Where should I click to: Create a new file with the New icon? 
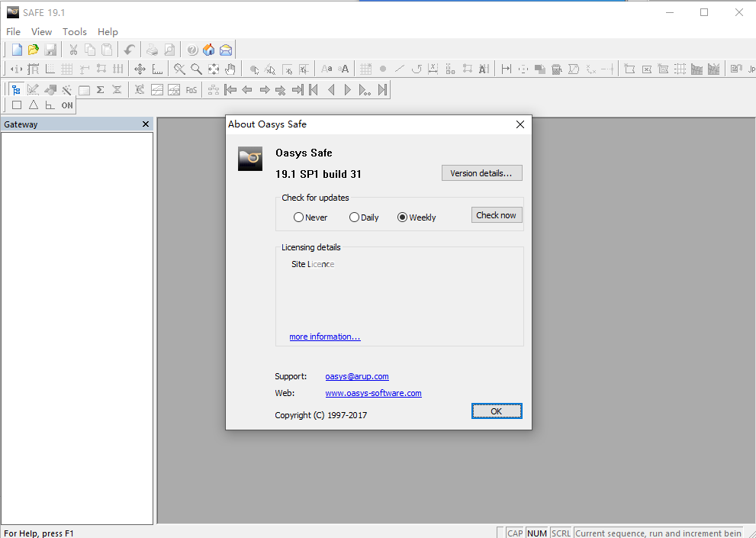pos(17,50)
